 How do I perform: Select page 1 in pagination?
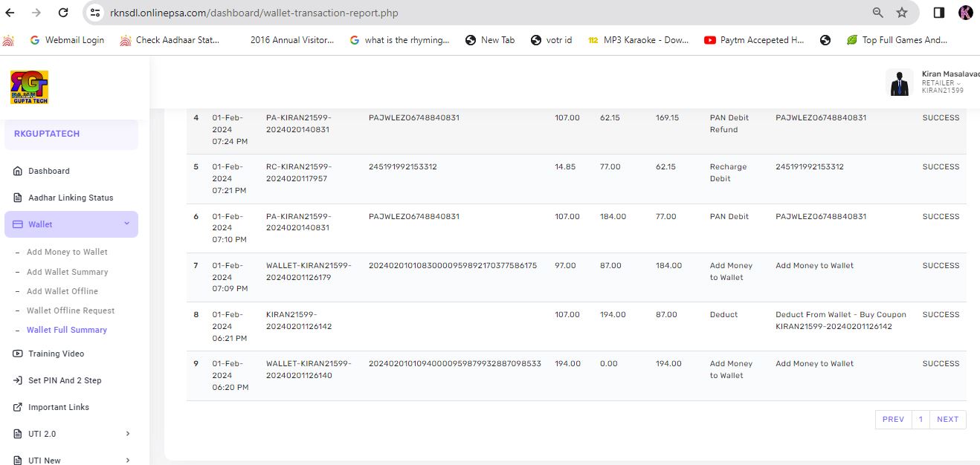click(921, 420)
